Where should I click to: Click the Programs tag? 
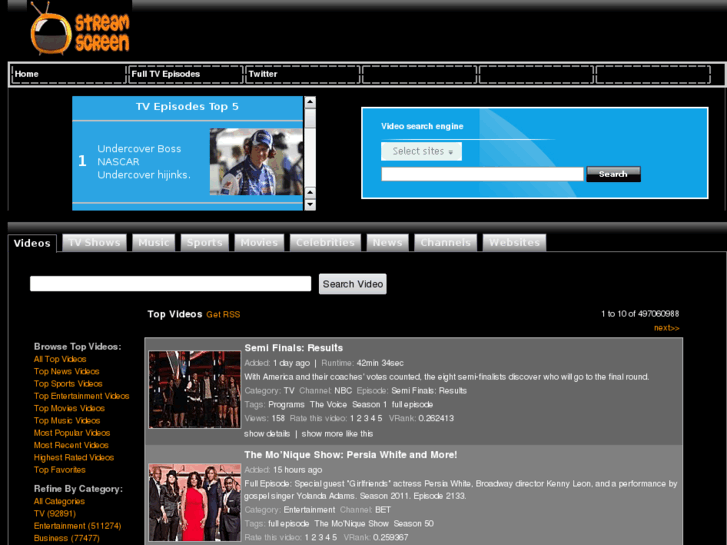tap(286, 404)
